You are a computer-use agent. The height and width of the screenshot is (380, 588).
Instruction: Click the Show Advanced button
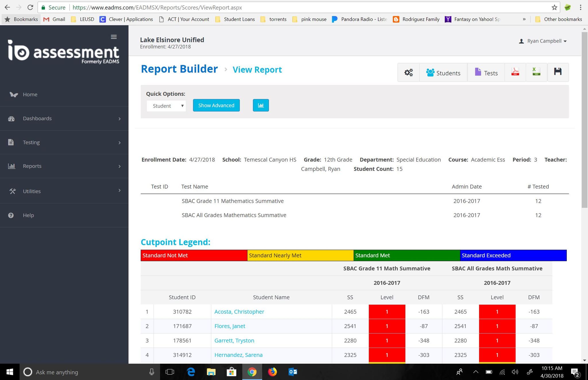(216, 105)
